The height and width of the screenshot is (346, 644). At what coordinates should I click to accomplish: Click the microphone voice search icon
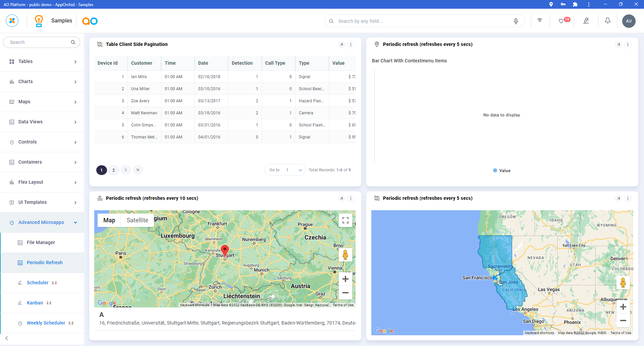pyautogui.click(x=516, y=21)
